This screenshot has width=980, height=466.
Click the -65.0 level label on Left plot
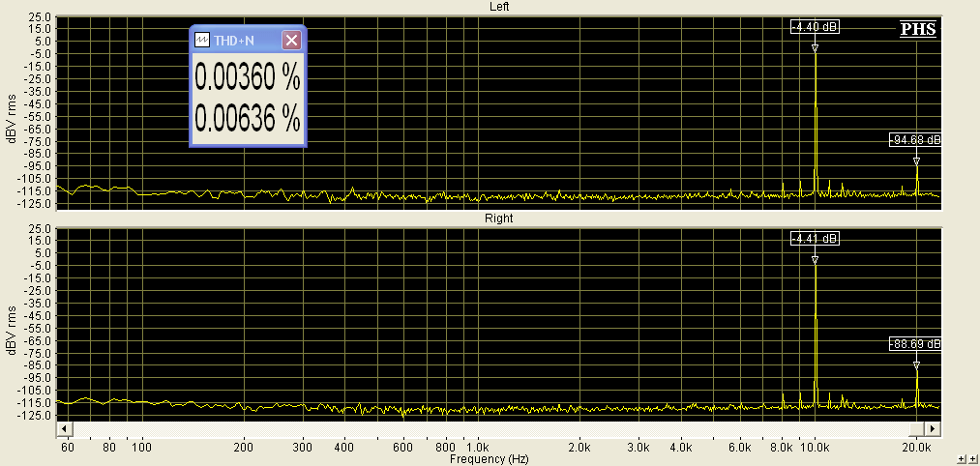tap(41, 129)
